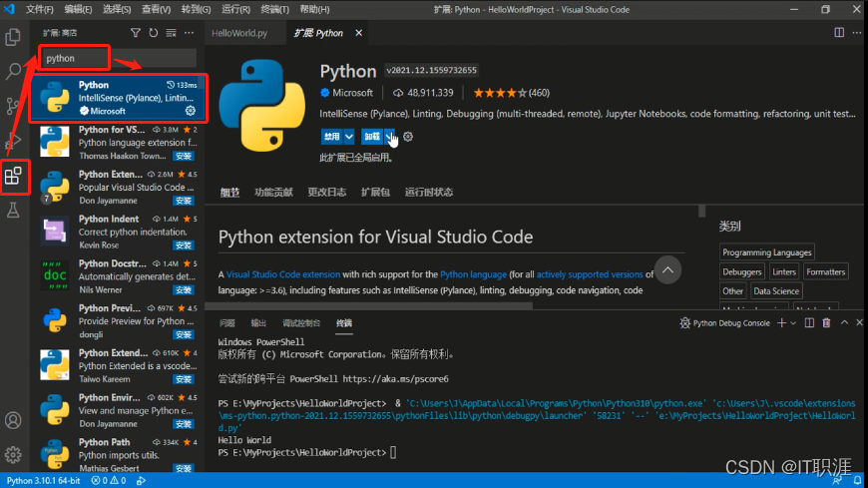The image size is (868, 488).
Task: Clear extensions search results icon
Action: [x=171, y=33]
